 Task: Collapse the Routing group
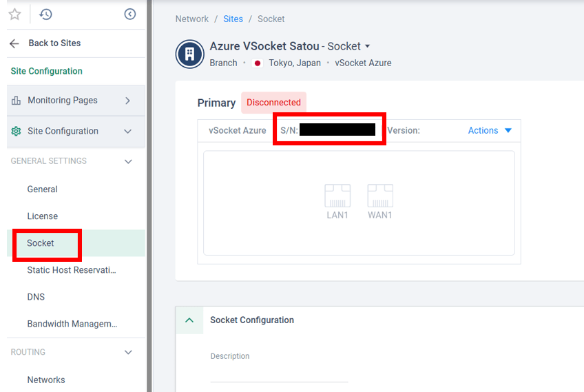click(127, 352)
